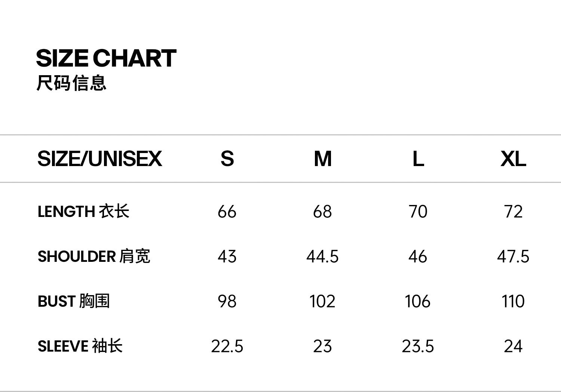Select the XL size column header
This screenshot has height=392, width=561.
pos(513,159)
